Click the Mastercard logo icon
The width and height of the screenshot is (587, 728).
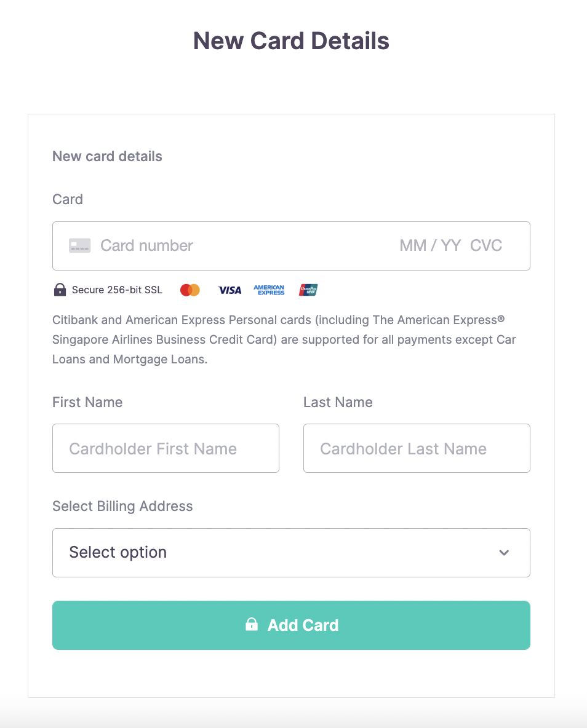190,290
